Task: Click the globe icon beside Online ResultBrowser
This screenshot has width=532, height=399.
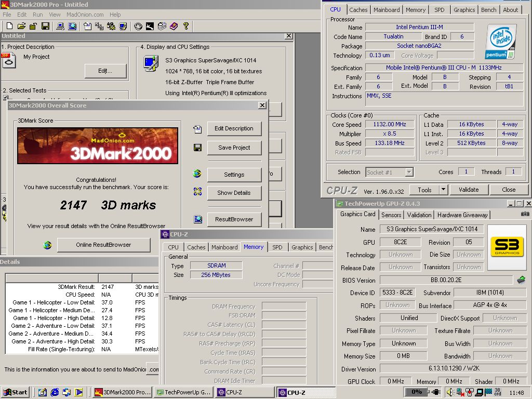Action: coord(47,245)
